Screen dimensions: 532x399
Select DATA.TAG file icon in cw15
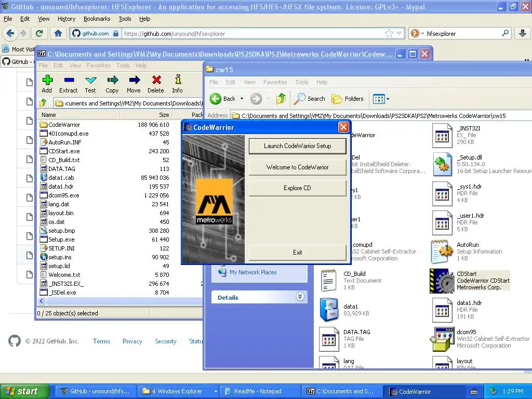point(329,339)
